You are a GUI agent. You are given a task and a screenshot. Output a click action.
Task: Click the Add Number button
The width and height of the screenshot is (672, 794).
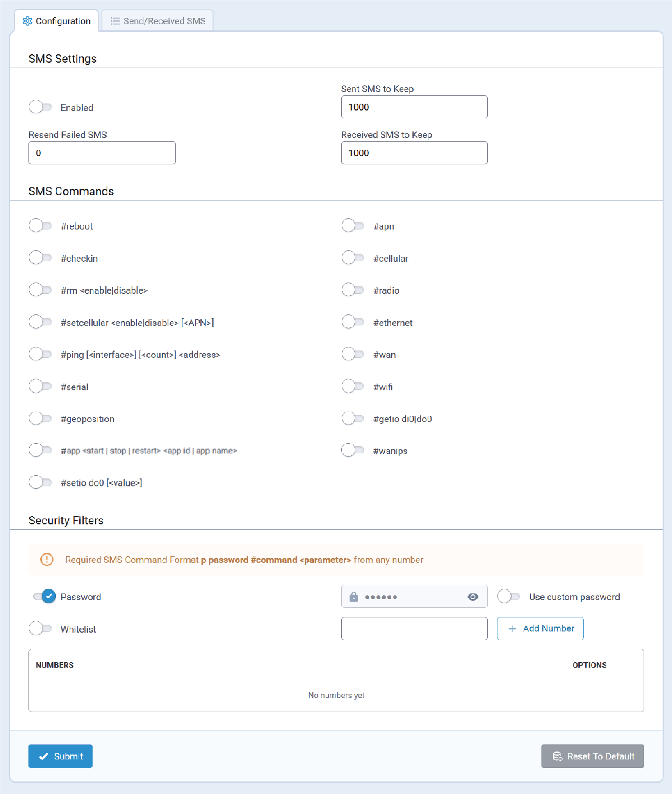pos(540,628)
